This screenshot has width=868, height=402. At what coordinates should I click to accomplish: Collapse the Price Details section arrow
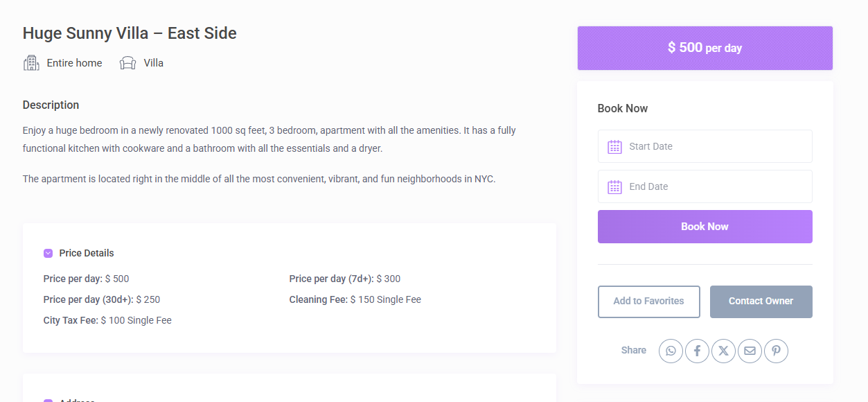click(48, 253)
